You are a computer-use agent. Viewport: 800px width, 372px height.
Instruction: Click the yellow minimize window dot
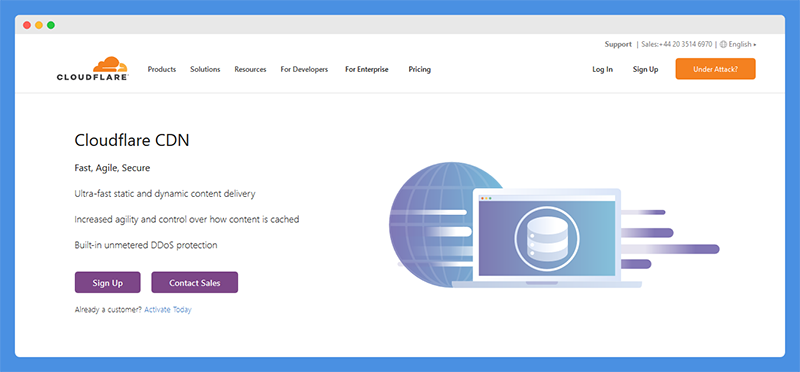(x=39, y=25)
